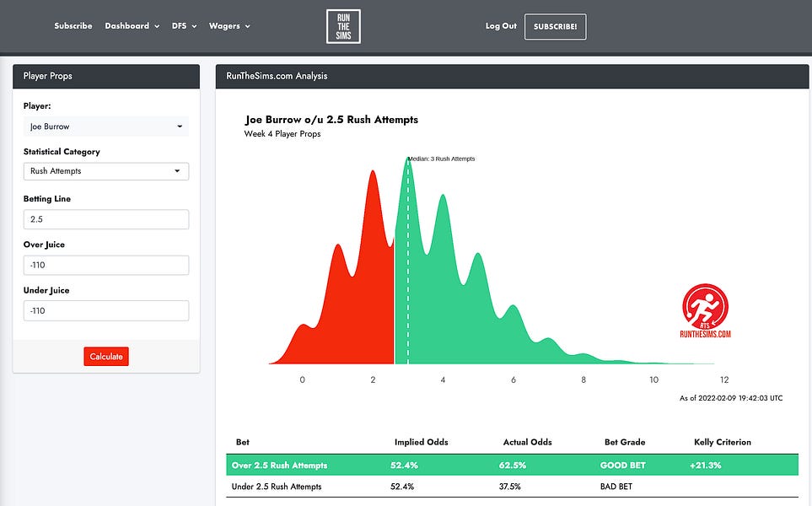The image size is (812, 506).
Task: Click the Log Out link
Action: [x=501, y=26]
